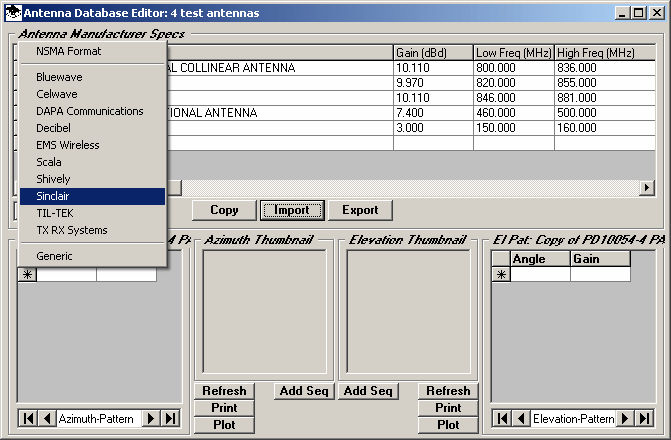The image size is (671, 440).
Task: Choose Decibel from the manufacturer list
Action: 92,128
